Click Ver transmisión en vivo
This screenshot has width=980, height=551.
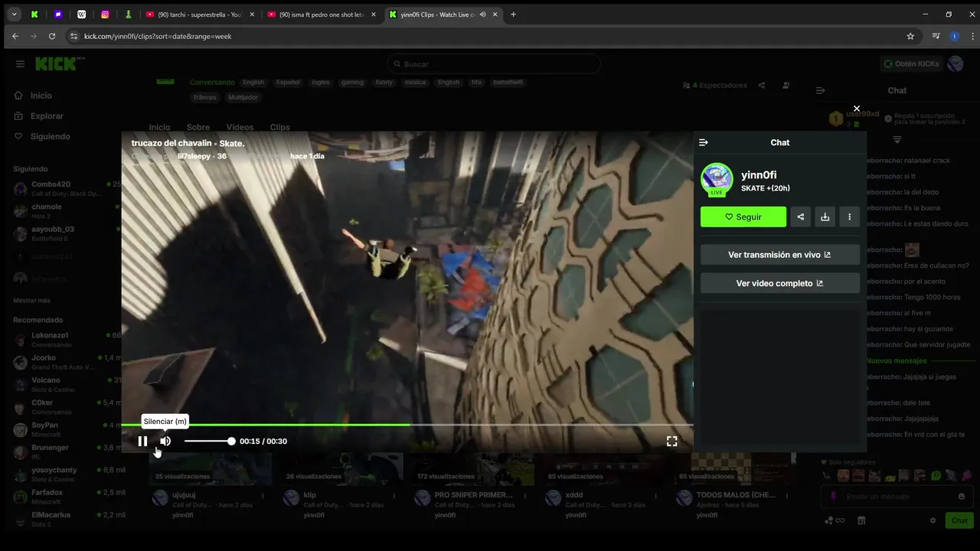coord(779,255)
